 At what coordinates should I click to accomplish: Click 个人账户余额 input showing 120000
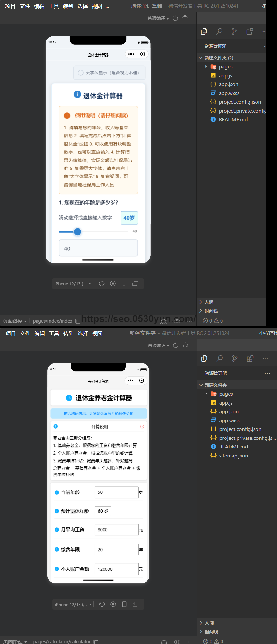tap(117, 569)
